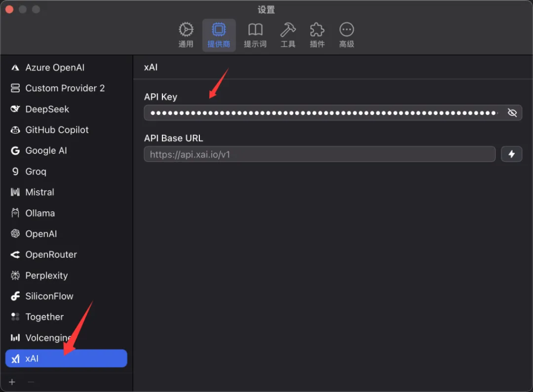Select the Custom Provider 2 row
Image resolution: width=533 pixels, height=392 pixels.
(66, 88)
